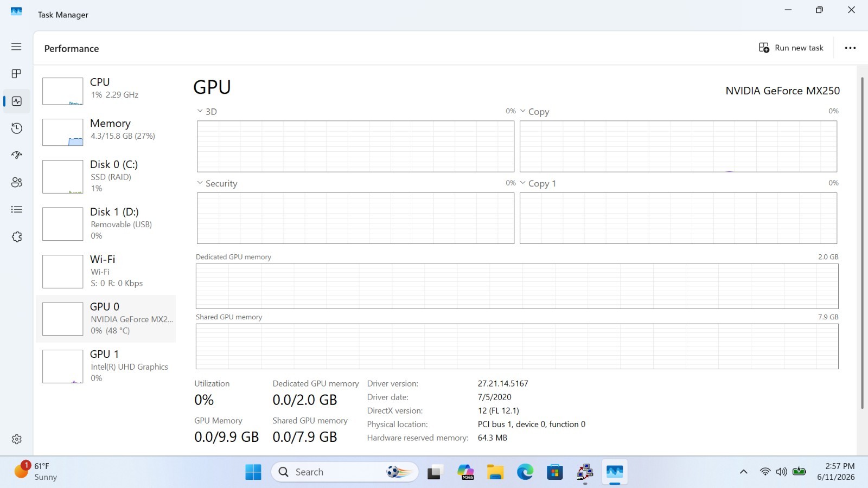Viewport: 868px width, 488px height.
Task: Click the 0.0/7.9 GB shared memory value
Action: [x=305, y=437]
